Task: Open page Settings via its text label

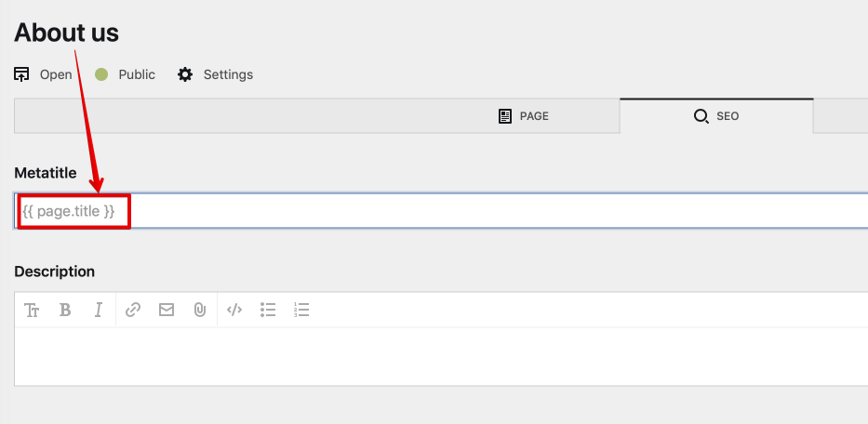Action: (228, 74)
